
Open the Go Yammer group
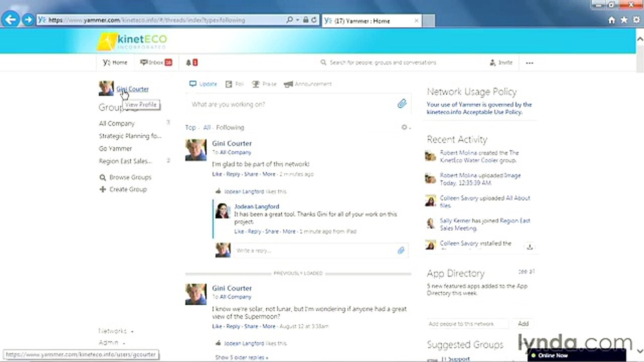pos(115,148)
